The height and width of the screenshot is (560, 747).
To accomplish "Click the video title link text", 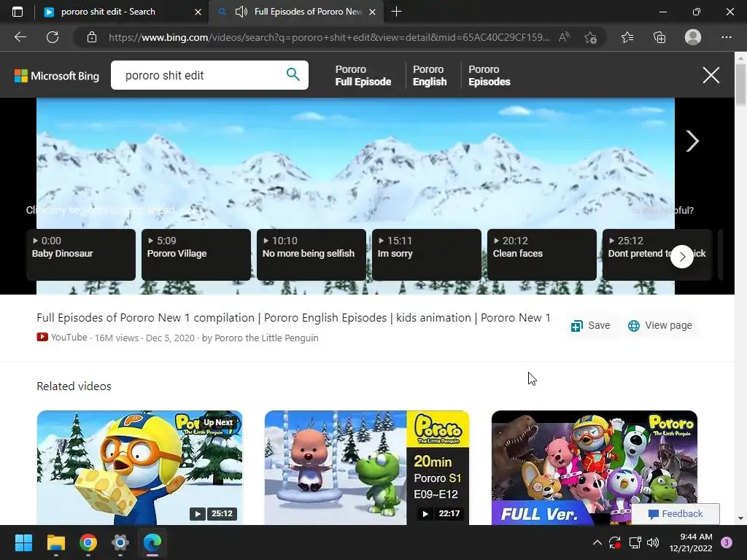I will (x=293, y=318).
